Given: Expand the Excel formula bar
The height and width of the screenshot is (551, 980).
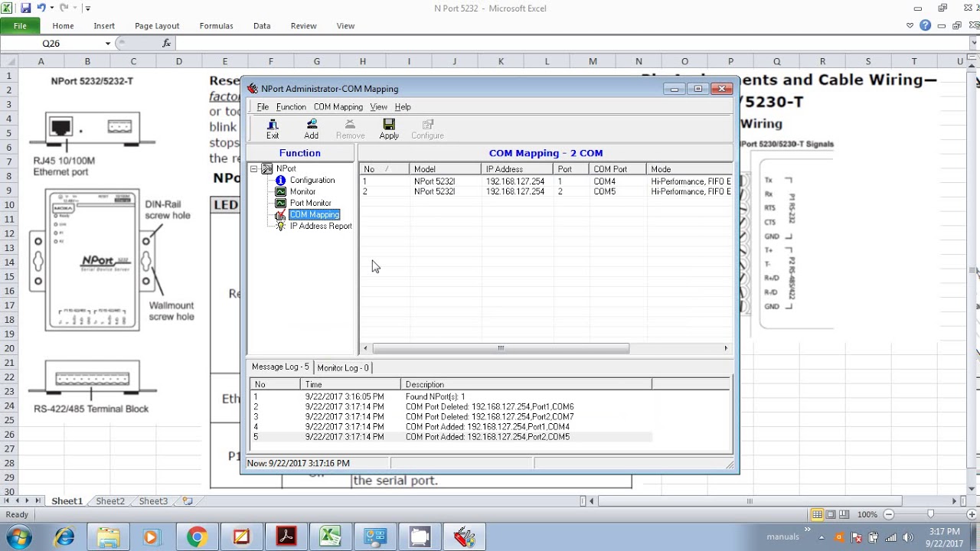Looking at the screenshot, I should [973, 44].
